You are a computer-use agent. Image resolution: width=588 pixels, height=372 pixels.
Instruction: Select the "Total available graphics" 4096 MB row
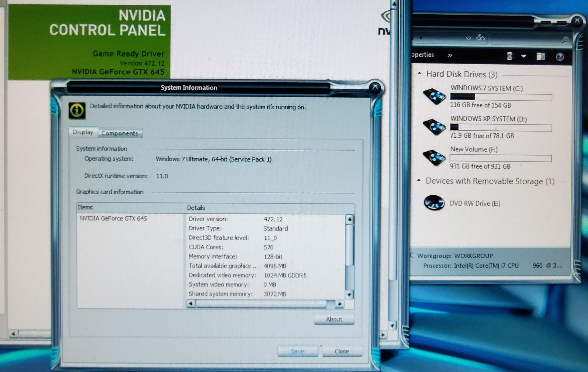coord(237,266)
